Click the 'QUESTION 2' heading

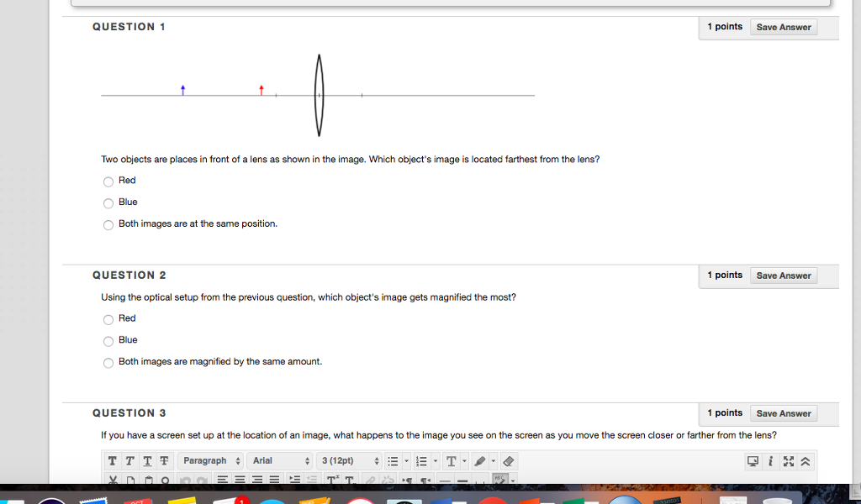tap(129, 276)
